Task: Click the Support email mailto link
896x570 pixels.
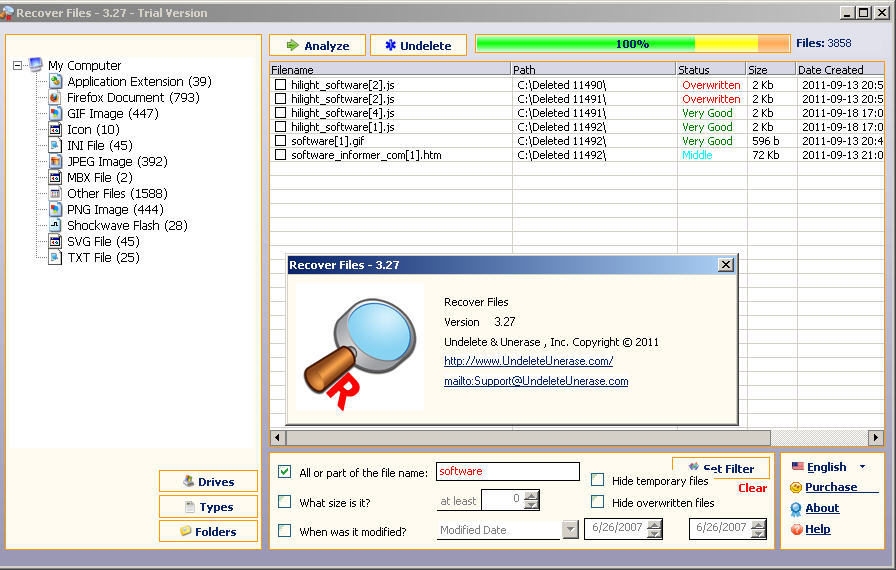Action: [536, 381]
